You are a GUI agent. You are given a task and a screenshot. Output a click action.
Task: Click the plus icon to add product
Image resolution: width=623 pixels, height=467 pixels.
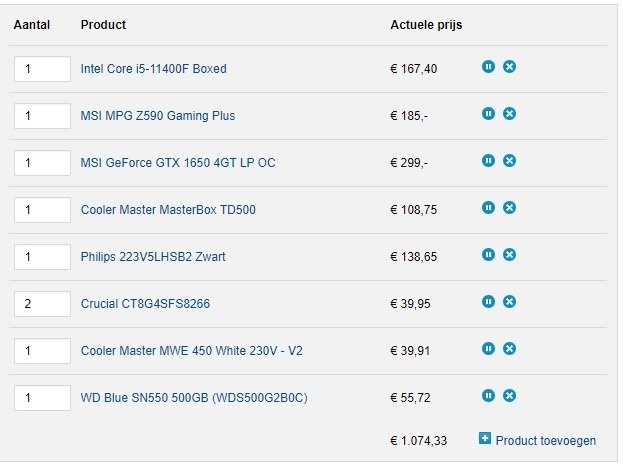click(x=485, y=439)
